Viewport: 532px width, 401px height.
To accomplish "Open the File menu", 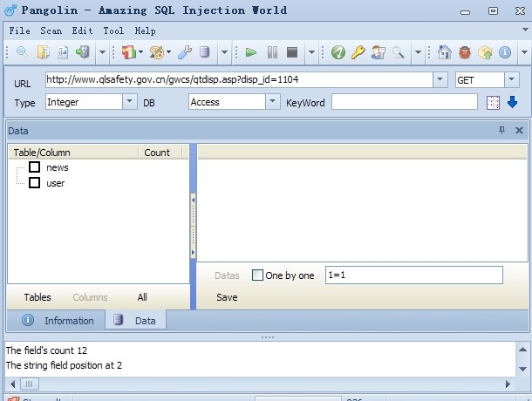I will tap(19, 31).
